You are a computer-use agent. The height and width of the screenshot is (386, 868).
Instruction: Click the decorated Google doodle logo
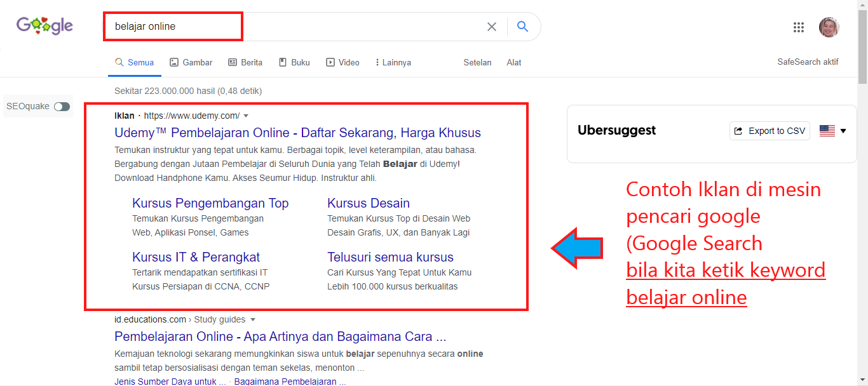(43, 26)
